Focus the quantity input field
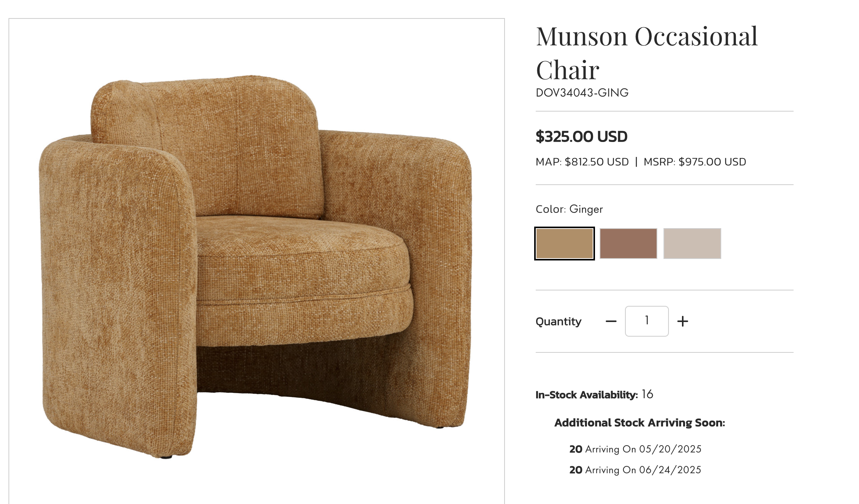This screenshot has width=859, height=504. click(647, 321)
